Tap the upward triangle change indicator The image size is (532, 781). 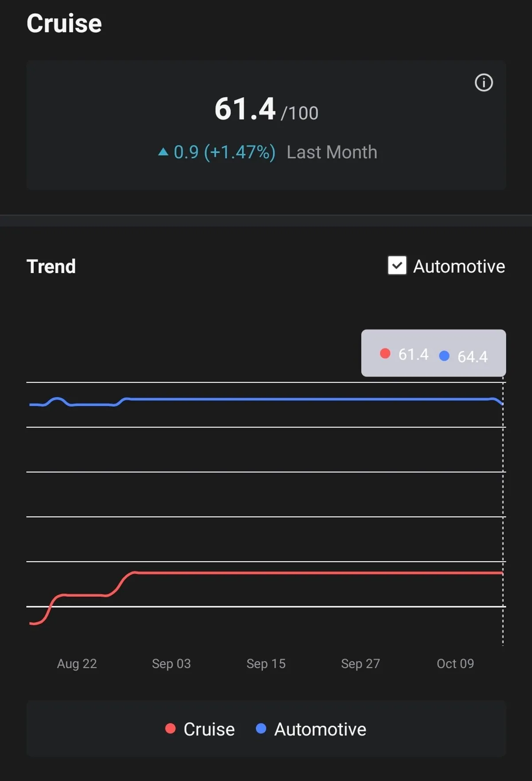click(x=163, y=152)
